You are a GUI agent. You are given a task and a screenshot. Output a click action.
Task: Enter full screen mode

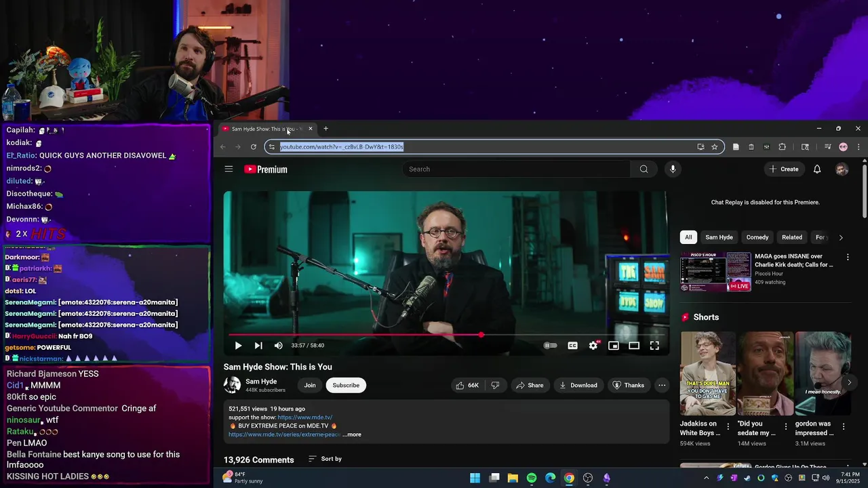point(654,346)
